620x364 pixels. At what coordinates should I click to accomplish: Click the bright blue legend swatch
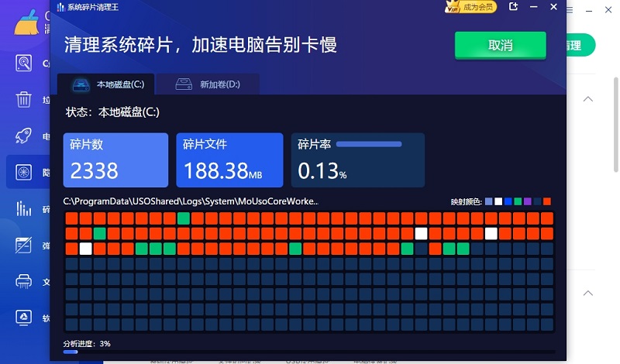[508, 201]
